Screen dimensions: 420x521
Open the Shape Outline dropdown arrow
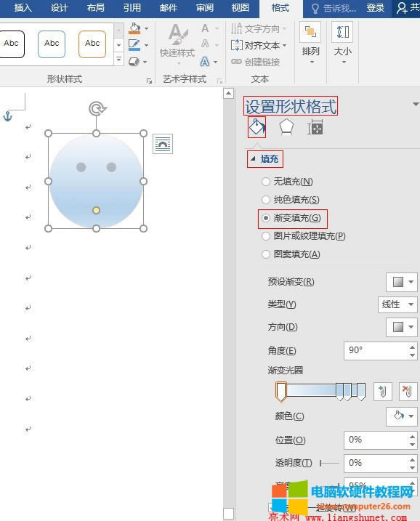point(146,45)
